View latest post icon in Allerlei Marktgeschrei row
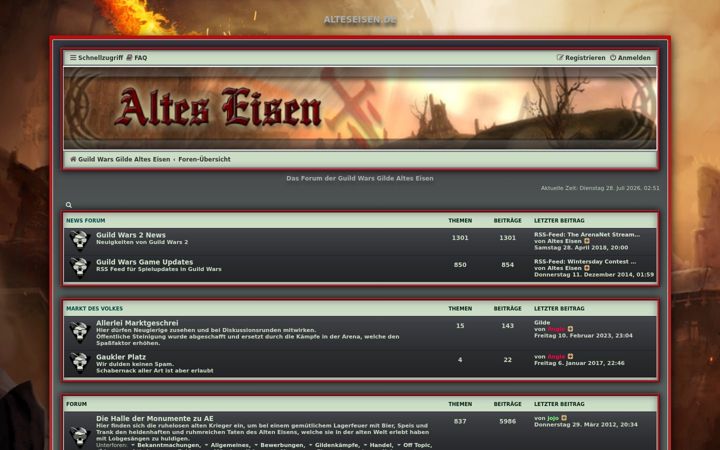720x450 pixels. click(x=570, y=329)
